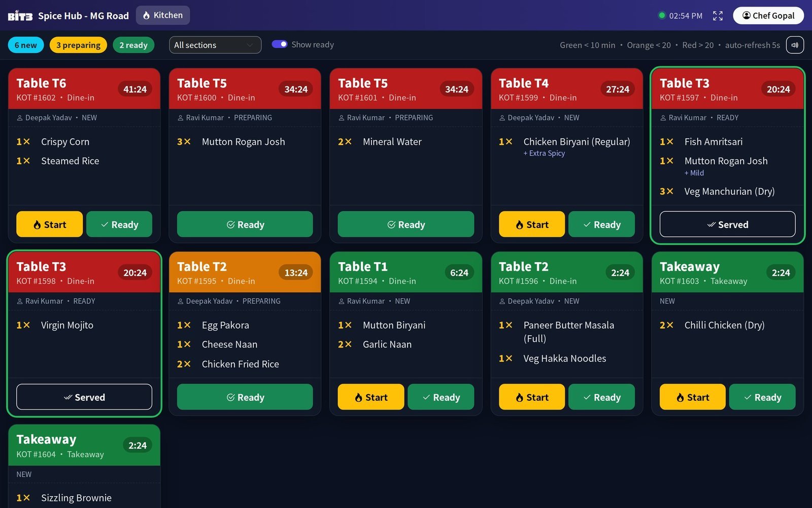Select the Sizzling Brownie item
This screenshot has width=812, height=508.
coord(76,498)
